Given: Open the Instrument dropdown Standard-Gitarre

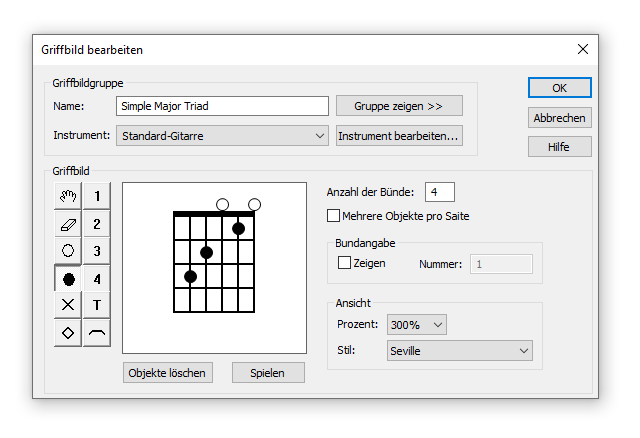Looking at the screenshot, I should [x=222, y=136].
